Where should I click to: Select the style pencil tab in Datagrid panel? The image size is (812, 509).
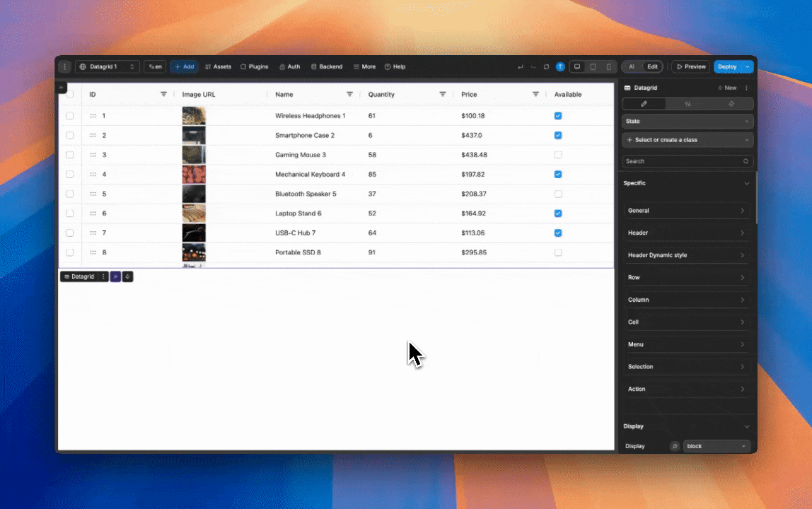[644, 104]
